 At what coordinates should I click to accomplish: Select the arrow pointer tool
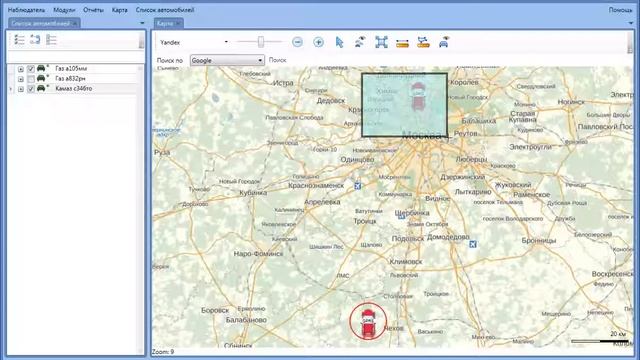coord(339,42)
